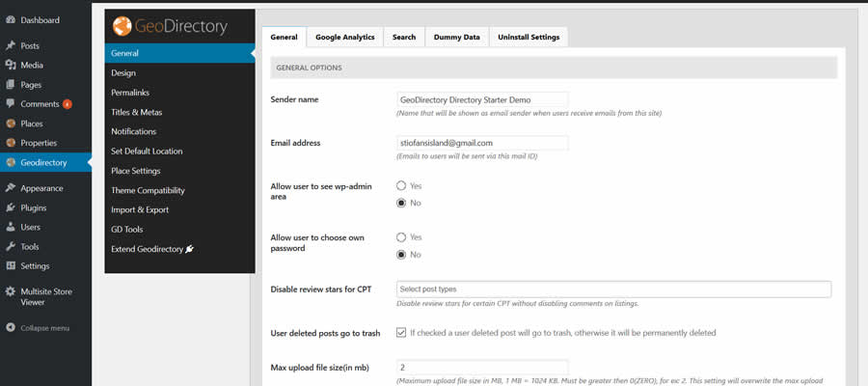Viewport: 868px width, 386px height.
Task: Click the Sender name input field
Action: (x=482, y=99)
